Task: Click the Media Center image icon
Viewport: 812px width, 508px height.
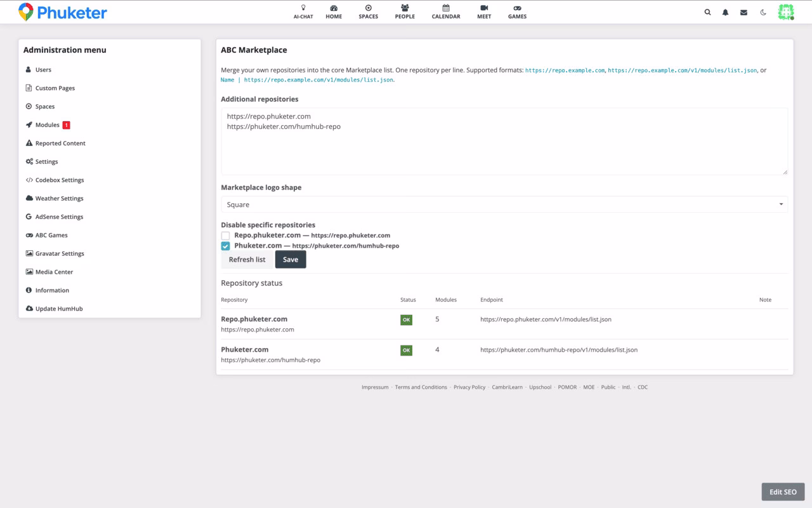Action: pyautogui.click(x=29, y=272)
